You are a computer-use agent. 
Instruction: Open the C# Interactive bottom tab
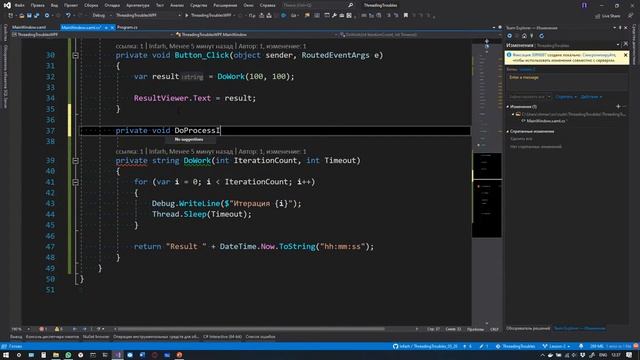222,337
